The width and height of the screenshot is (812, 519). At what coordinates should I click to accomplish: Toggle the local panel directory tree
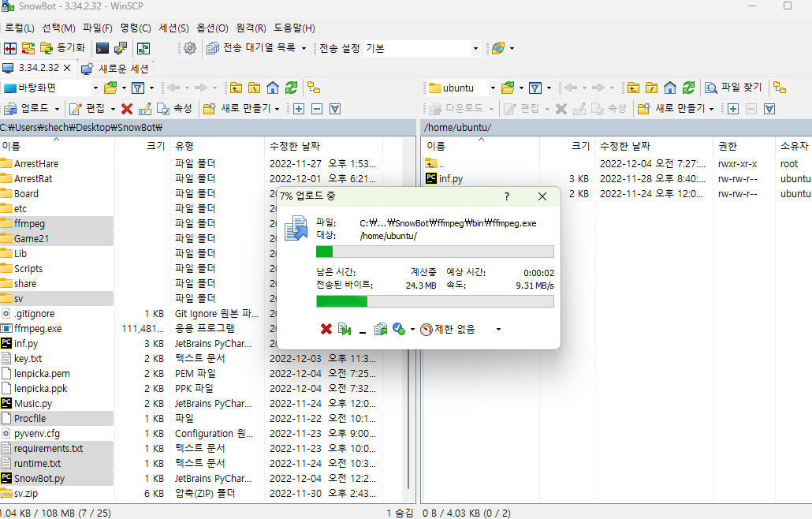pyautogui.click(x=314, y=88)
